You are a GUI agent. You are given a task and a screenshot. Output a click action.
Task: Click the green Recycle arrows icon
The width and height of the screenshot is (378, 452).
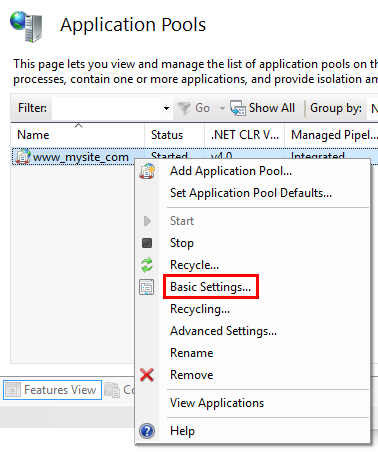point(147,265)
